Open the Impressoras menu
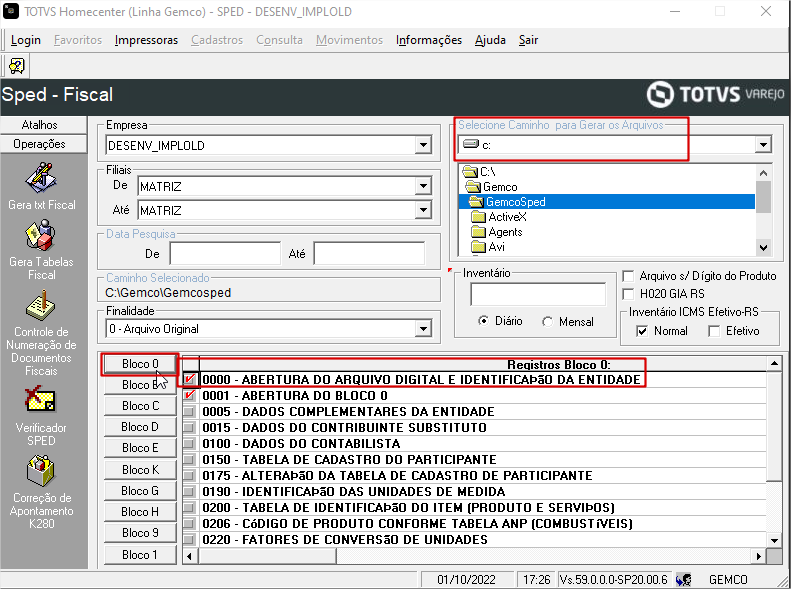 tap(146, 40)
